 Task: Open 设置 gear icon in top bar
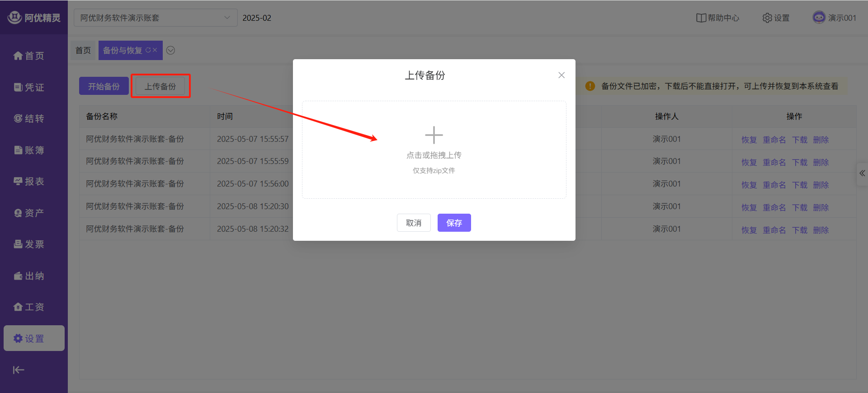767,18
